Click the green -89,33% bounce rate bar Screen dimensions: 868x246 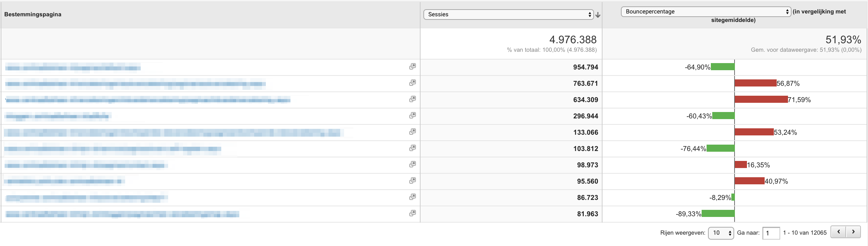click(x=718, y=213)
